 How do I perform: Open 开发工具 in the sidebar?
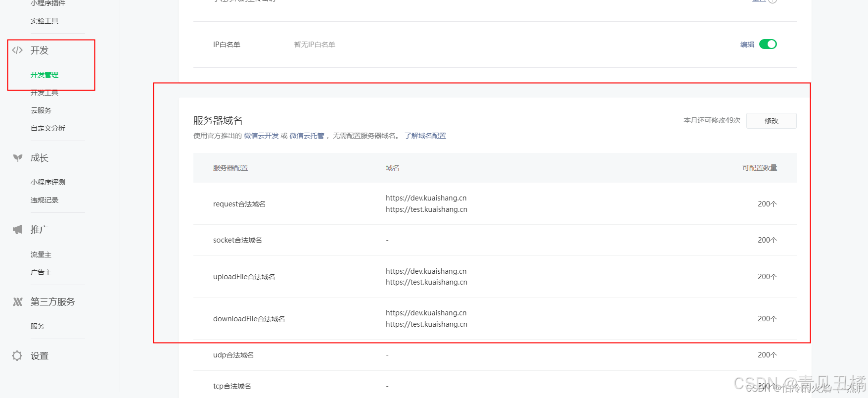pos(45,93)
